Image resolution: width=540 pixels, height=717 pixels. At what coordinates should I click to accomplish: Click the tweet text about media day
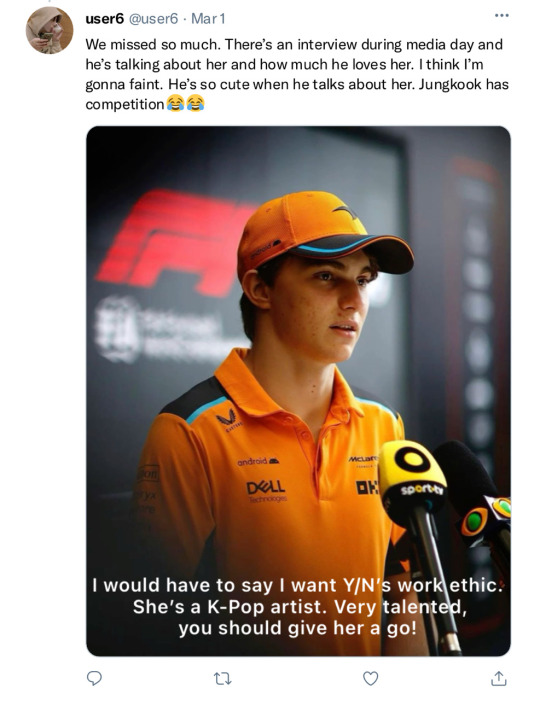click(297, 75)
